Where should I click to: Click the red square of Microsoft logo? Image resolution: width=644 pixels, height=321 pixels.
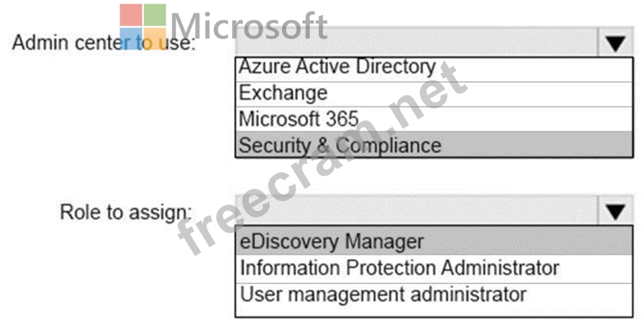(x=131, y=15)
